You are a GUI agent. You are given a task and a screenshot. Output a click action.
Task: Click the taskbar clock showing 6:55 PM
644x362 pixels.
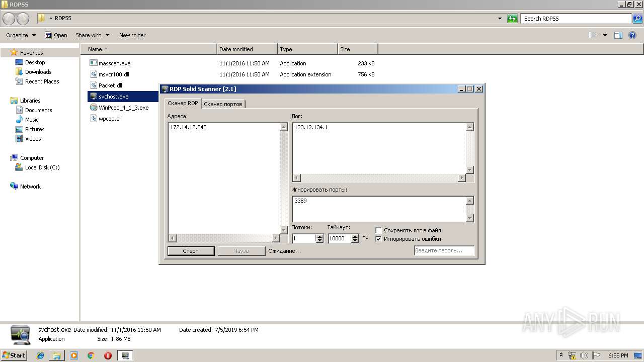point(618,355)
